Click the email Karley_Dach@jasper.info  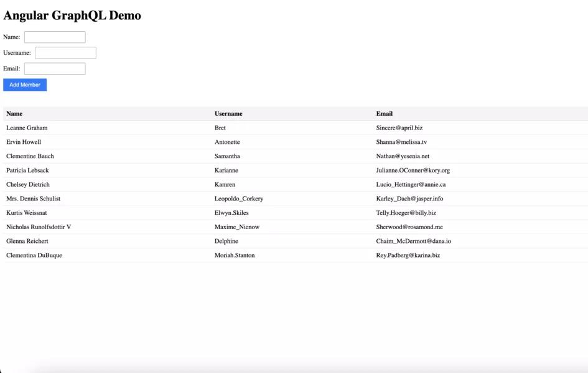[x=409, y=199]
